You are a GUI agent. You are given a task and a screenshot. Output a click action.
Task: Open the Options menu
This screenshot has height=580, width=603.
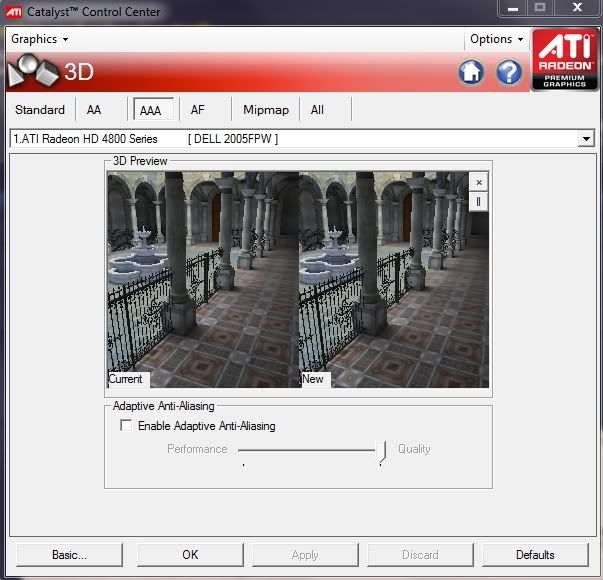pos(496,39)
